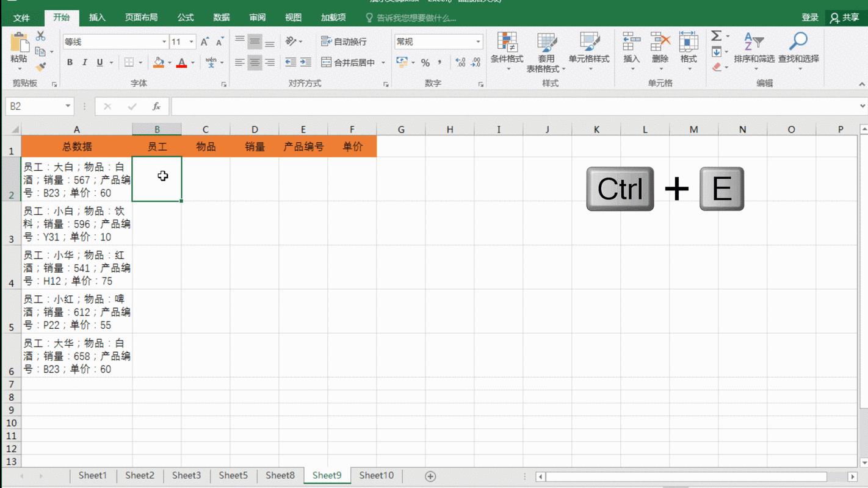Toggle italic formatting with the I icon
Image resolution: width=868 pixels, height=488 pixels.
(x=84, y=62)
